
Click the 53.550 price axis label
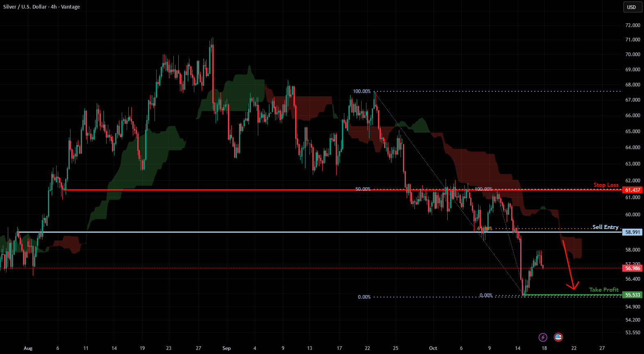(633, 332)
